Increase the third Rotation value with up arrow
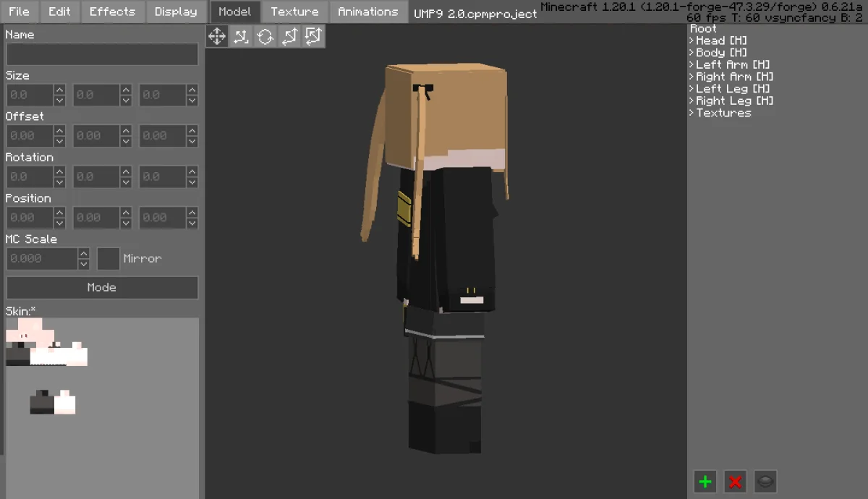868x499 pixels. (192, 171)
